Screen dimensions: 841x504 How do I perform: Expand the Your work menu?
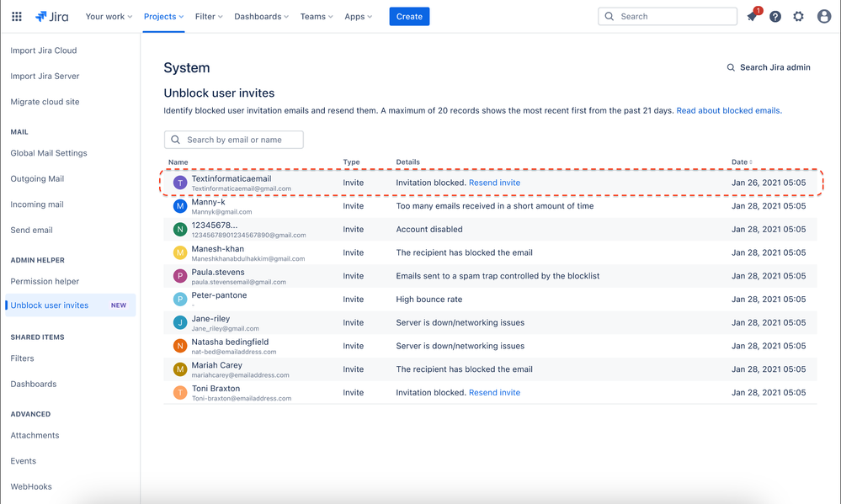click(x=109, y=17)
